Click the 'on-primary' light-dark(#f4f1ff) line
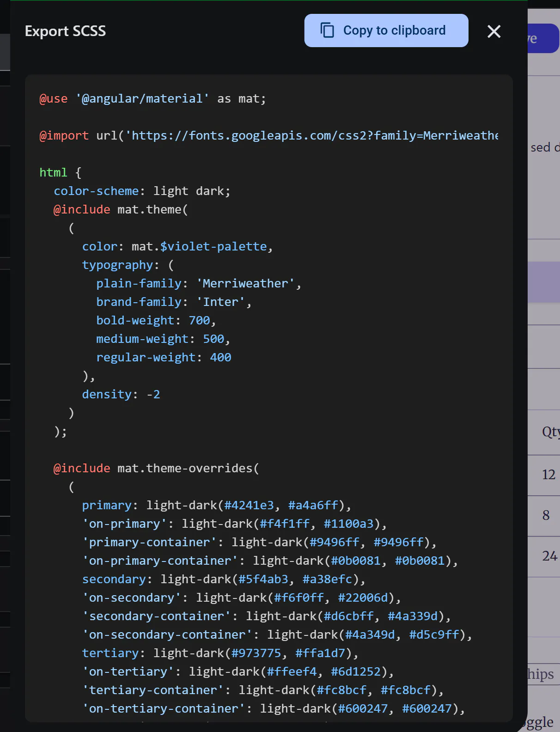 click(234, 524)
